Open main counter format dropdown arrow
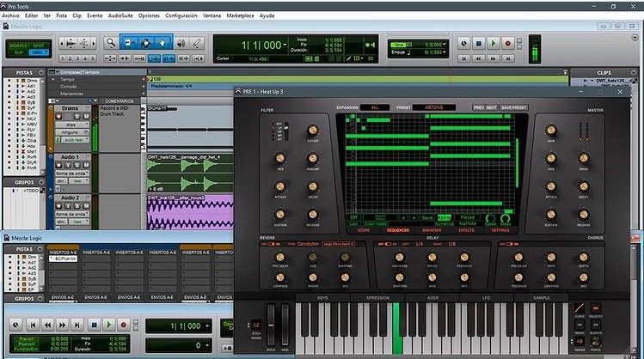This screenshot has height=359, width=644. (x=285, y=45)
